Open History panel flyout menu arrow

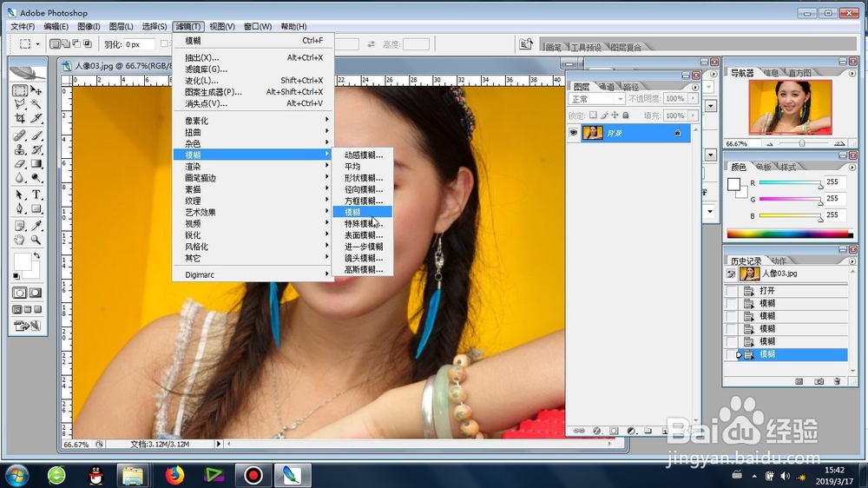pos(852,261)
